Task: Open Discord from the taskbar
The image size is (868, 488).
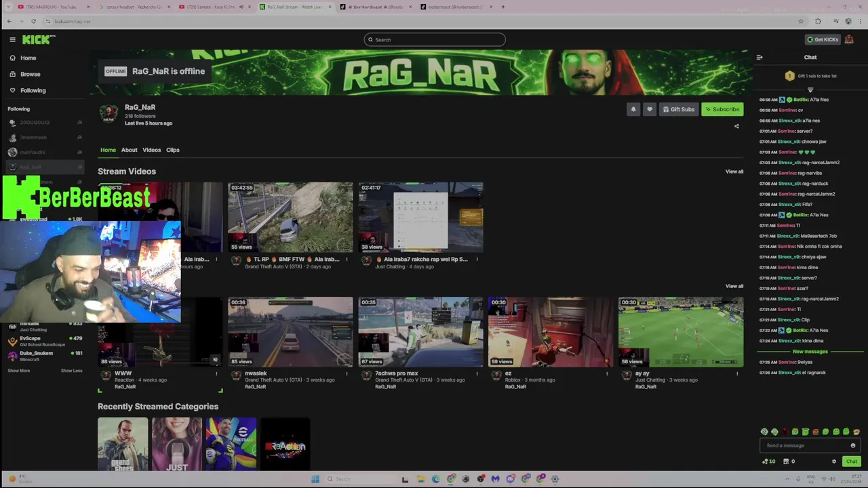Action: [511, 479]
